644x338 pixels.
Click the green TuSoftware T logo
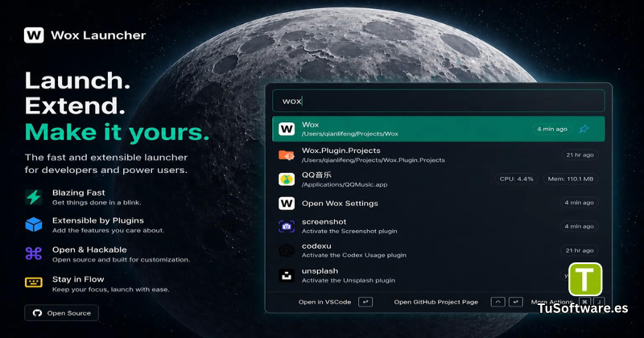(x=585, y=279)
